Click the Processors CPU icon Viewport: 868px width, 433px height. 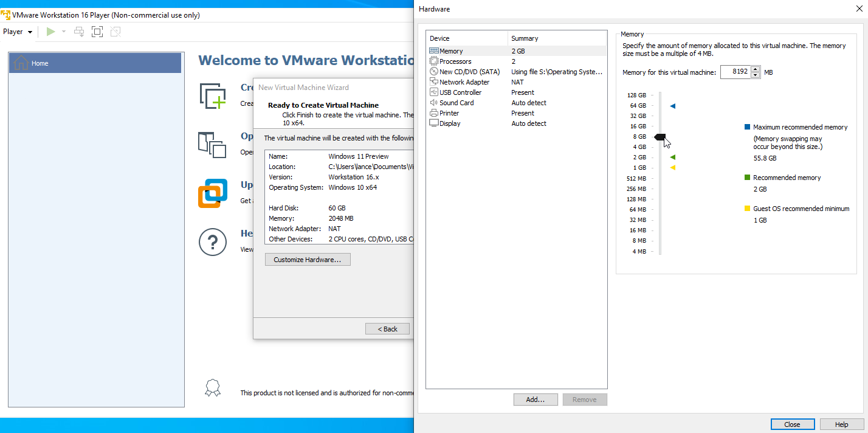click(x=434, y=61)
